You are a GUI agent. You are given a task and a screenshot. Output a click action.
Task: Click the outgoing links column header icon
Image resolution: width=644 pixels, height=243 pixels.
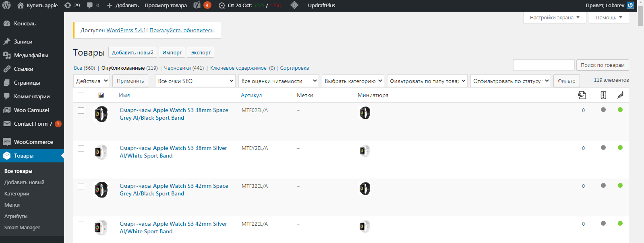582,95
